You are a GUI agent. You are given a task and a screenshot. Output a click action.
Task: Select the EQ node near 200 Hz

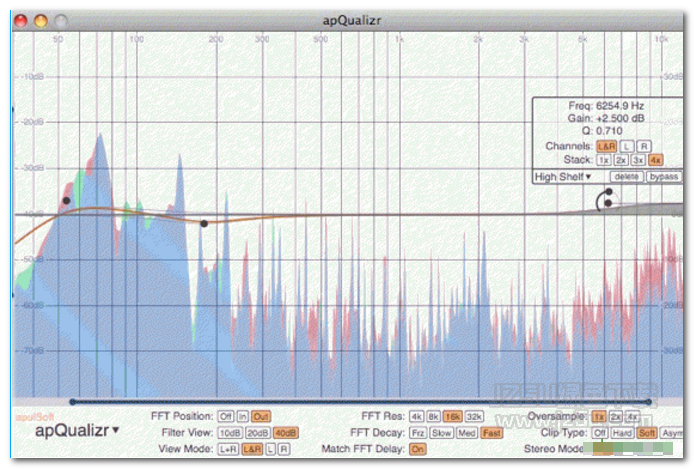[204, 223]
